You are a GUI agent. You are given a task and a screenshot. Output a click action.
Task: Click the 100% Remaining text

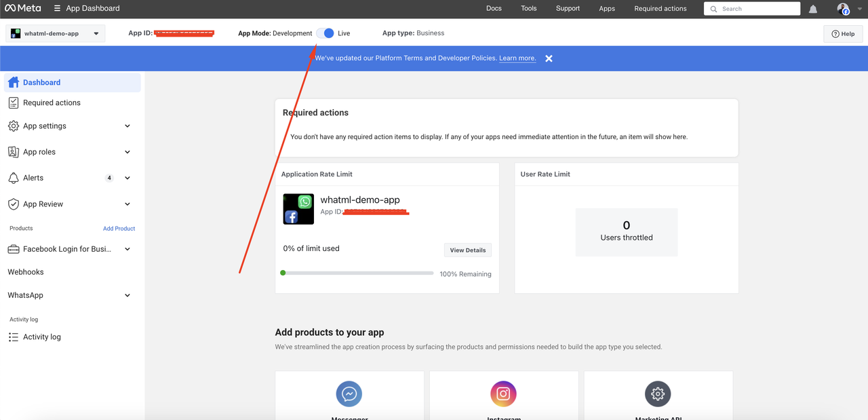(465, 274)
